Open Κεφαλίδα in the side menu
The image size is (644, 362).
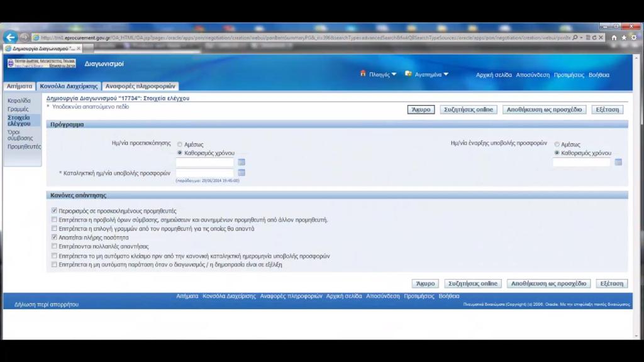coord(19,101)
